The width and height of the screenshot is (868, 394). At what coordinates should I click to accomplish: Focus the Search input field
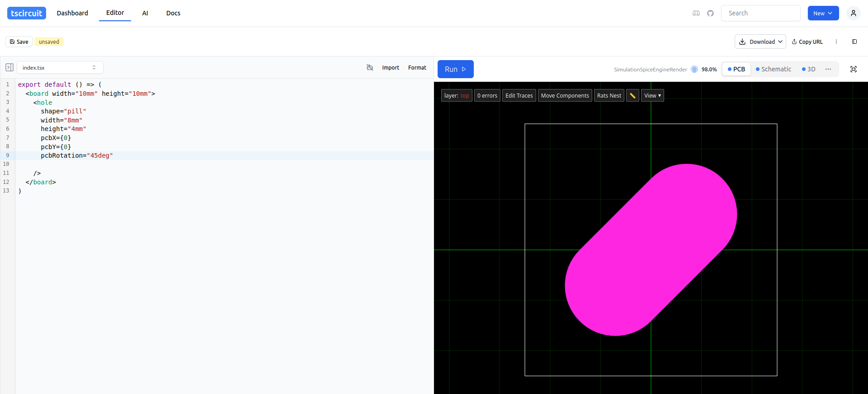coord(760,13)
